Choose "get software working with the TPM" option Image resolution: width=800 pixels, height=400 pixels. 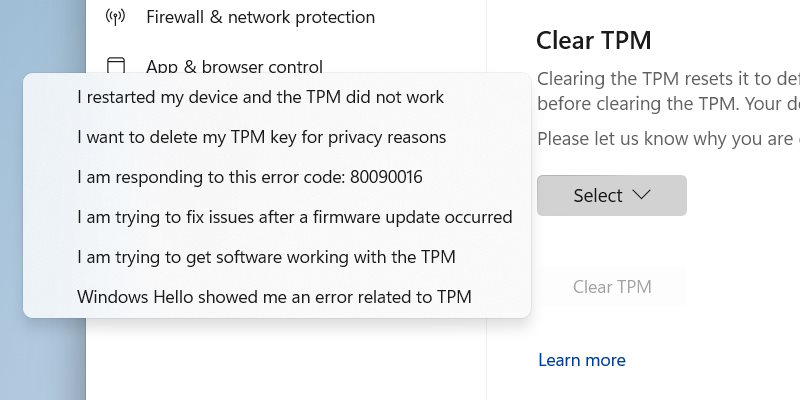(x=277, y=257)
